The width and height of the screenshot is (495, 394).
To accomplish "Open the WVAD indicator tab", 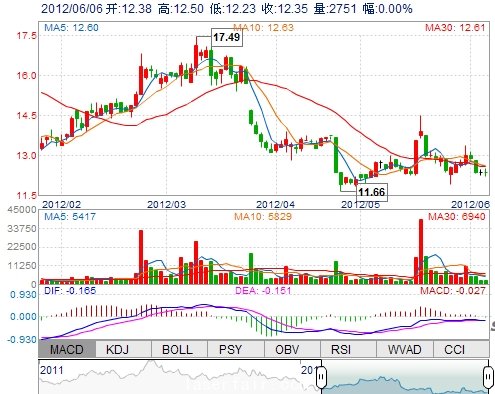I will click(x=405, y=350).
